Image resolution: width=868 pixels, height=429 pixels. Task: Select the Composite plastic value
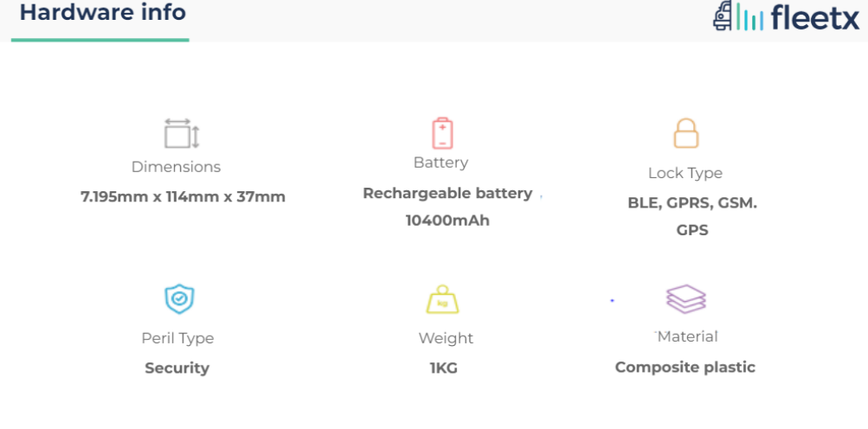685,368
